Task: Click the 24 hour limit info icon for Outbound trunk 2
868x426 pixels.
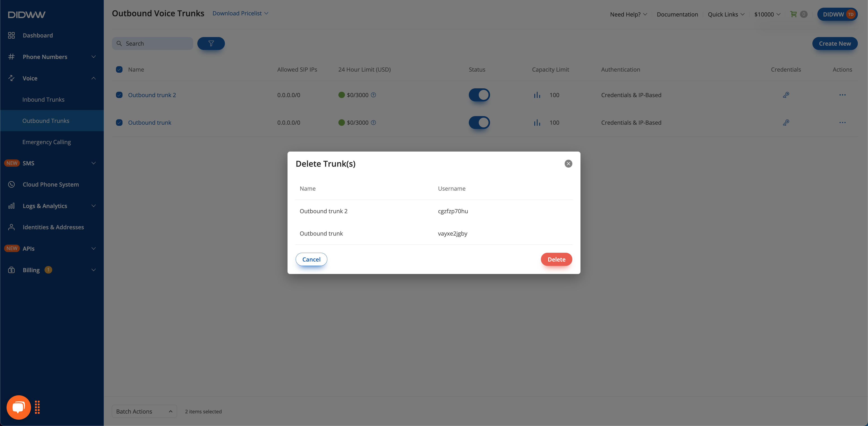Action: point(373,95)
